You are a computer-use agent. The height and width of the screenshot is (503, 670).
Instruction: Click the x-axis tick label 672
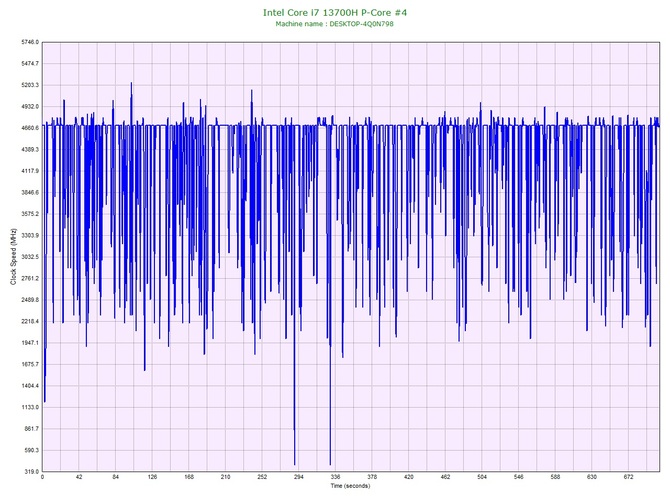(x=629, y=477)
